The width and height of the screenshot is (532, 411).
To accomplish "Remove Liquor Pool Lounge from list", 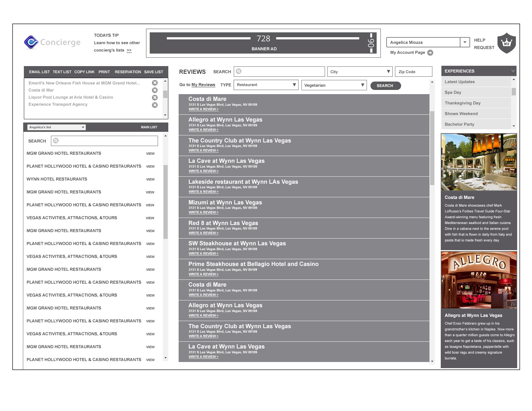I will click(x=155, y=98).
